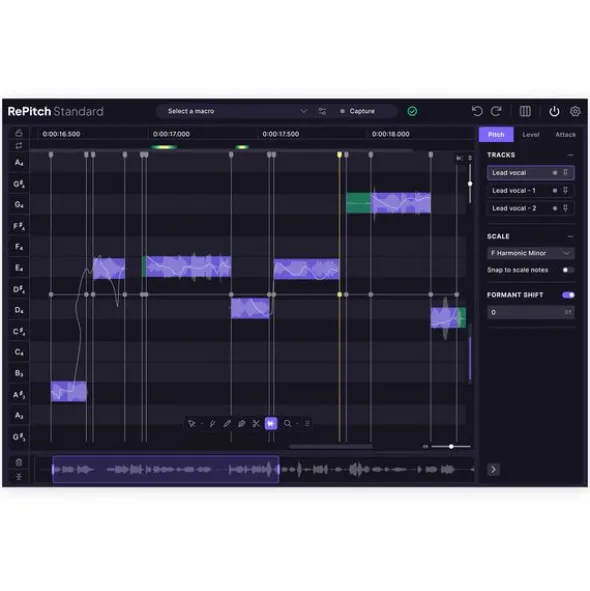Select the magnifier zoom tool
This screenshot has width=590, height=591.
287,424
